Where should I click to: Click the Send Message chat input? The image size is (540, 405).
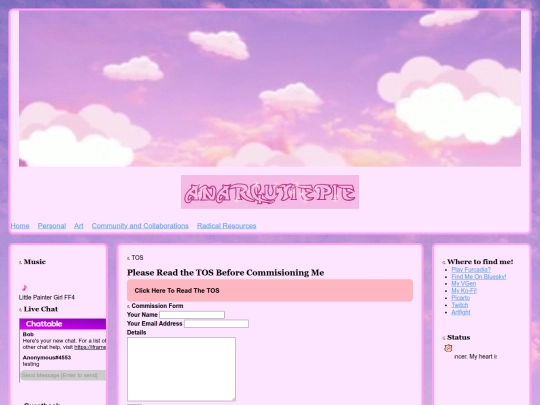click(x=63, y=375)
